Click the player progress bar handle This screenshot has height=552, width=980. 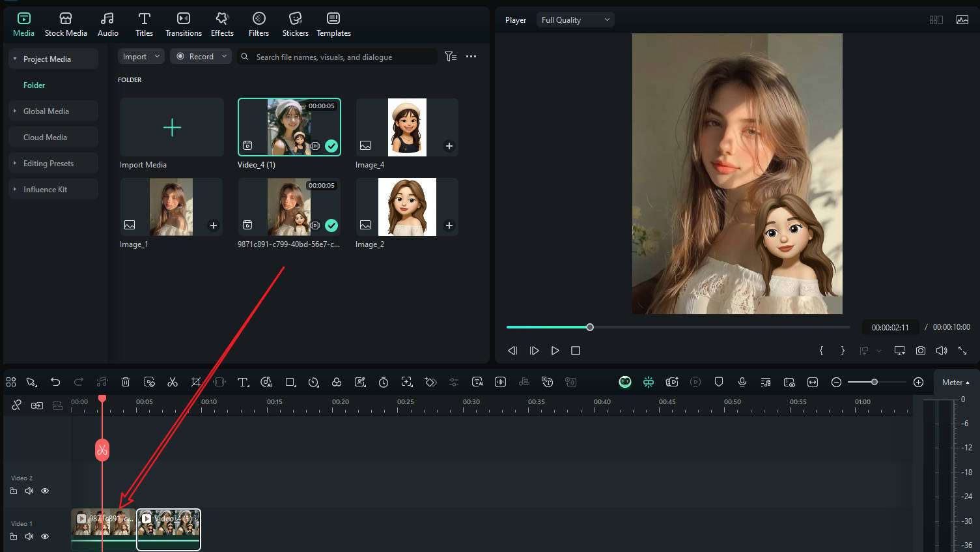pyautogui.click(x=590, y=327)
